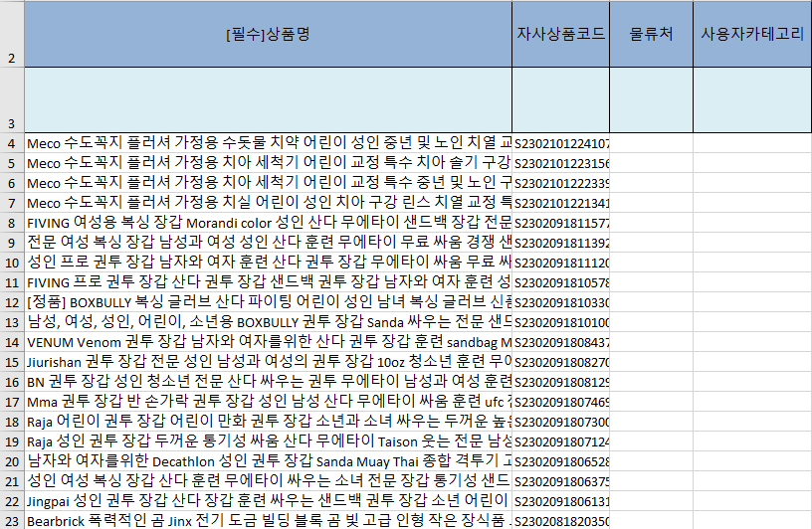Screen dimensions: 812x529
Task: Click cell starting '전문 여성 복싱 장갑'
Action: pyautogui.click(x=269, y=243)
